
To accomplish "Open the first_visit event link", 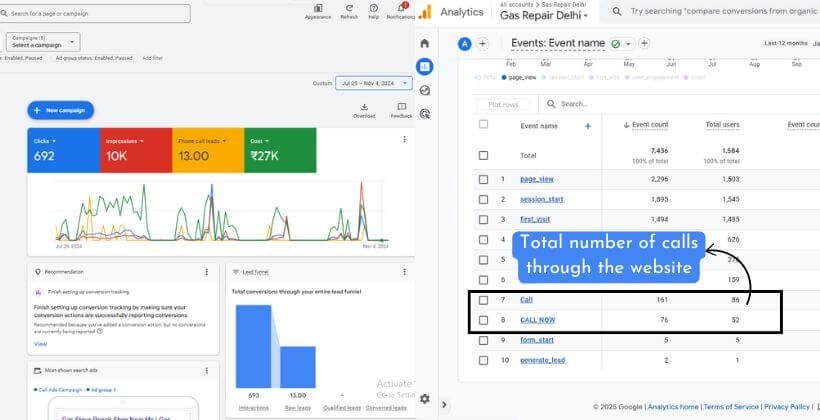I will (534, 220).
